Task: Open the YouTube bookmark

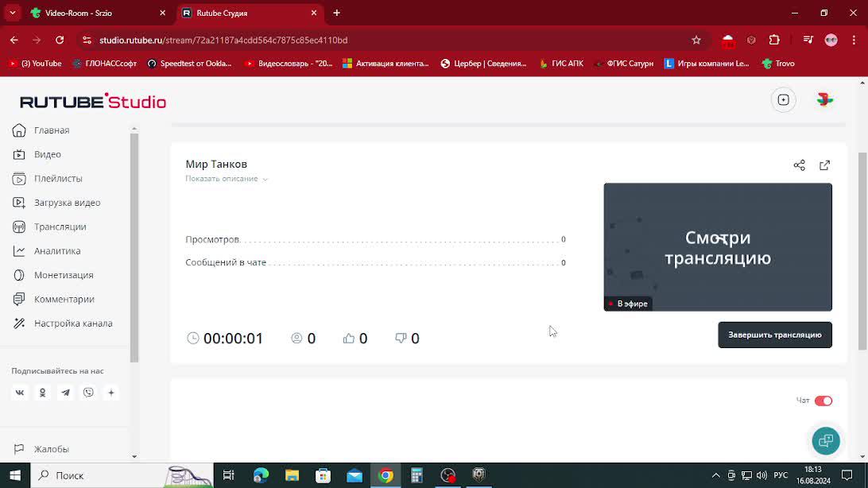Action: click(x=35, y=64)
